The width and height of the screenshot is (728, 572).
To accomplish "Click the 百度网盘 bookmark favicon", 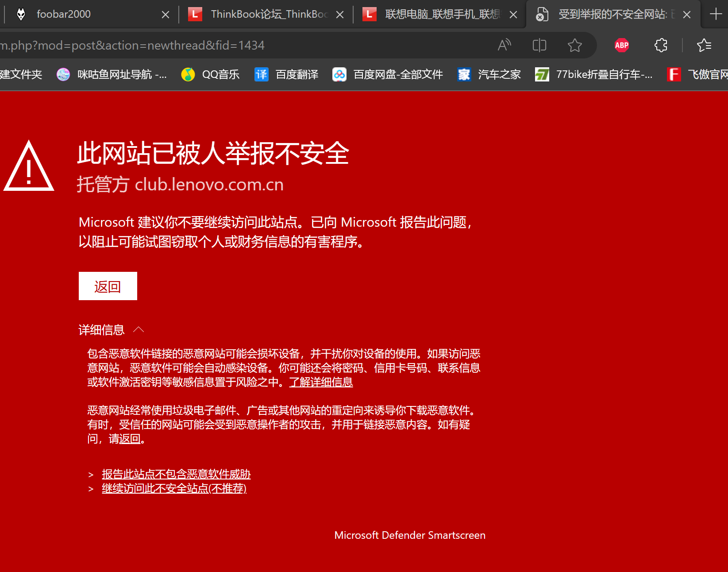I will point(339,74).
